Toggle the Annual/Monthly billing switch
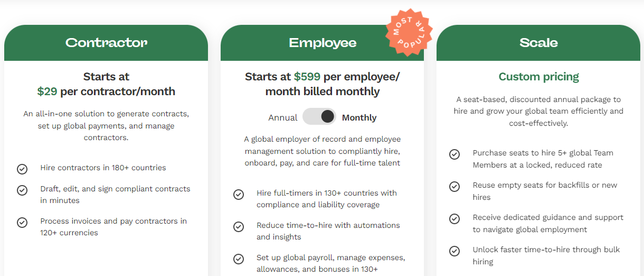644x276 pixels. click(x=319, y=117)
